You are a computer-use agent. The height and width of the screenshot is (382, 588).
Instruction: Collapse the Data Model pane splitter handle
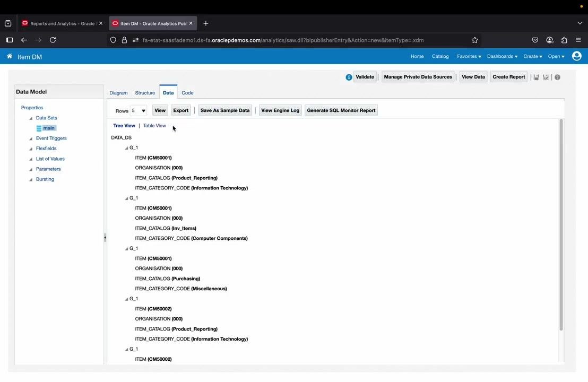click(105, 237)
